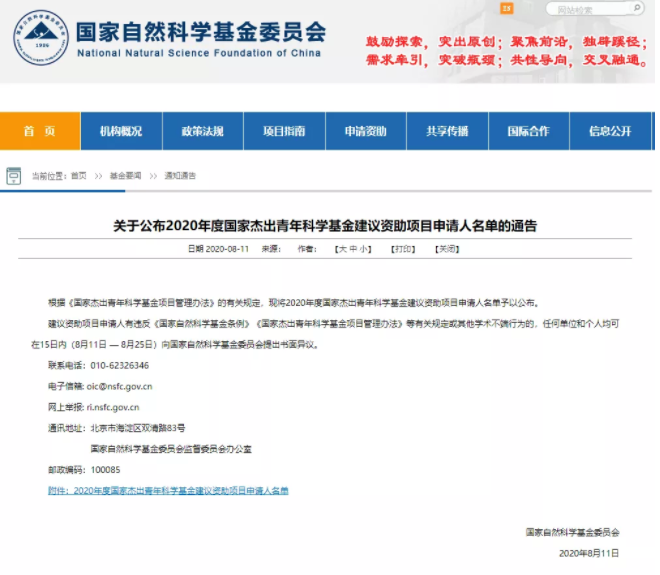The image size is (660, 575).
Task: Click 首页 in the breadcrumb path
Action: click(79, 176)
